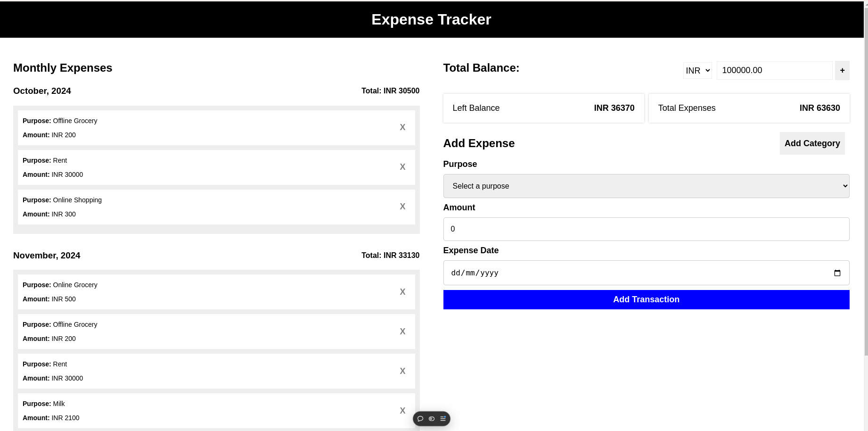Delete October Online Shopping expense

pyautogui.click(x=402, y=207)
